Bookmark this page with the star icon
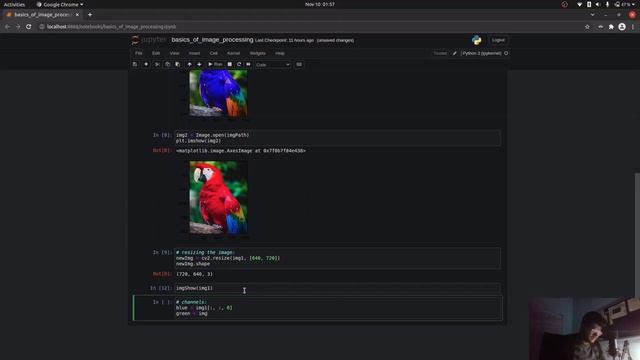The height and width of the screenshot is (360, 640). [x=587, y=27]
